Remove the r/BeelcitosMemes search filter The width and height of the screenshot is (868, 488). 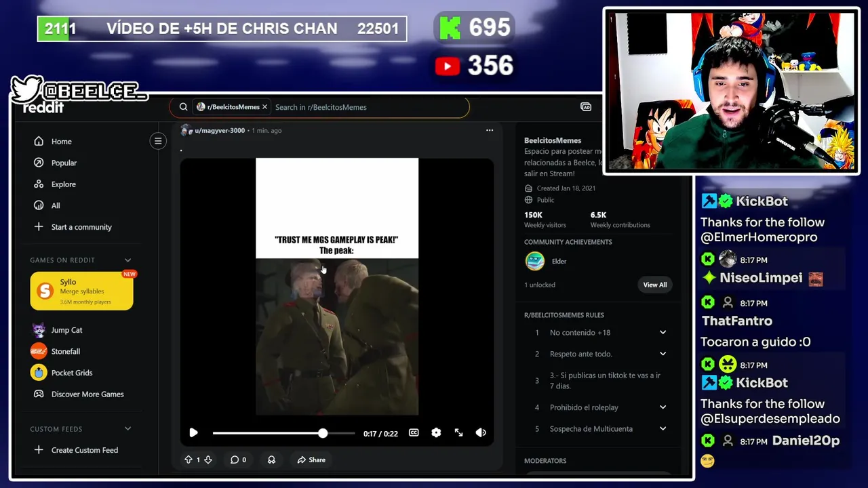point(265,107)
